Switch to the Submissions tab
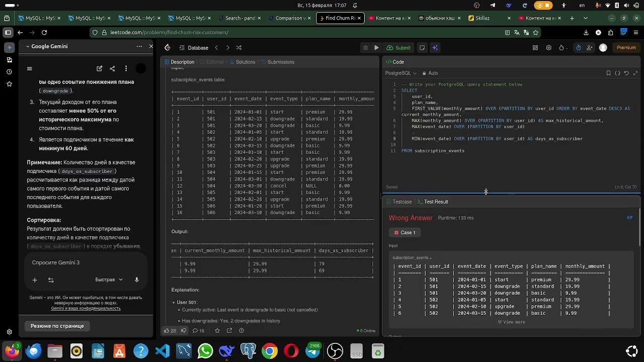Image resolution: width=644 pixels, height=362 pixels. pos(277,62)
